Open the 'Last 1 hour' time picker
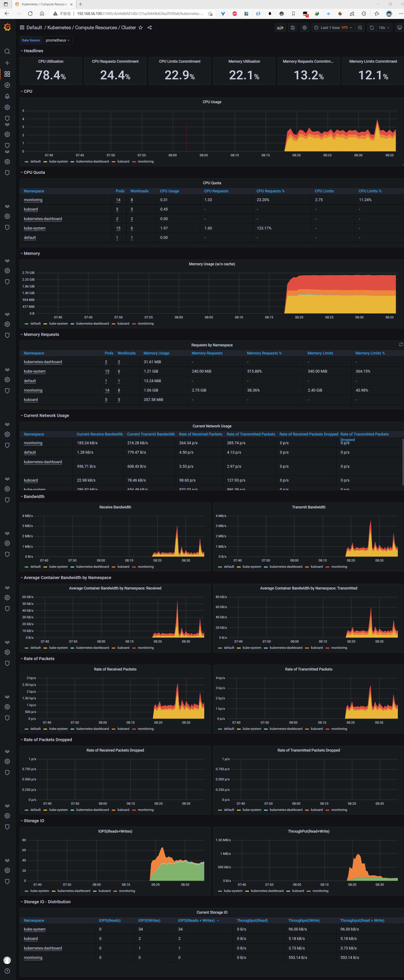The height and width of the screenshot is (980, 404). click(333, 28)
